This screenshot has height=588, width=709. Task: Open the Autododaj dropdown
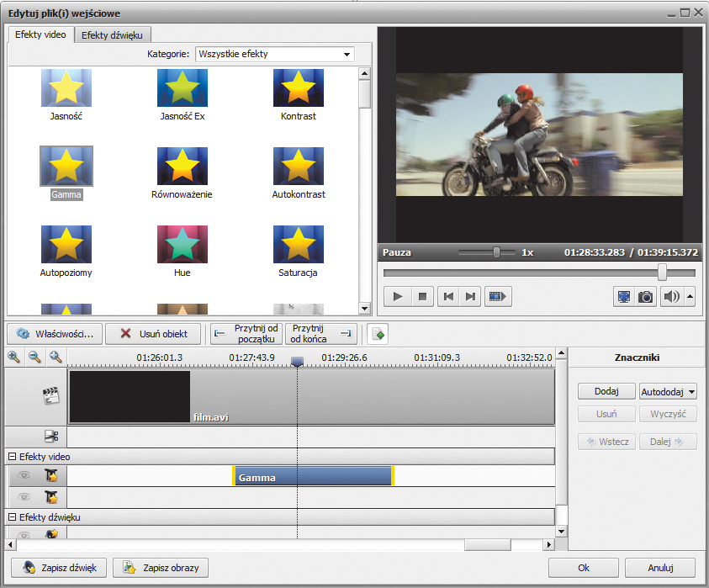coord(668,391)
